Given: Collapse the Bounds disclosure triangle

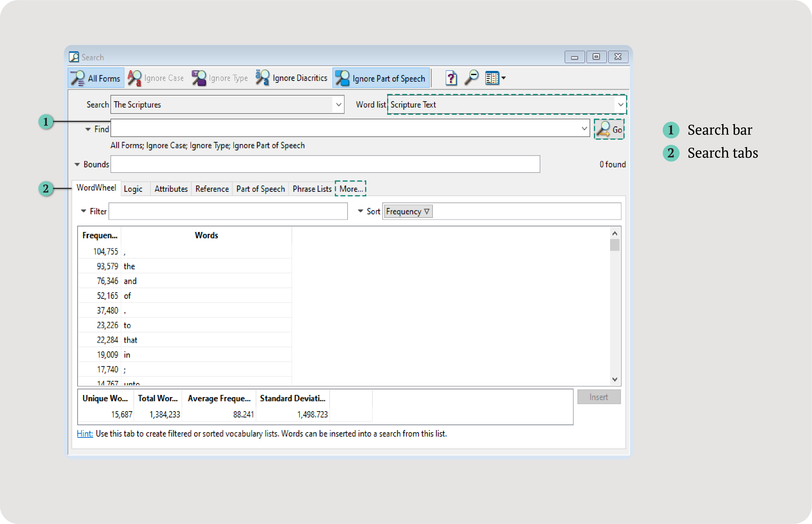Looking at the screenshot, I should pyautogui.click(x=77, y=165).
